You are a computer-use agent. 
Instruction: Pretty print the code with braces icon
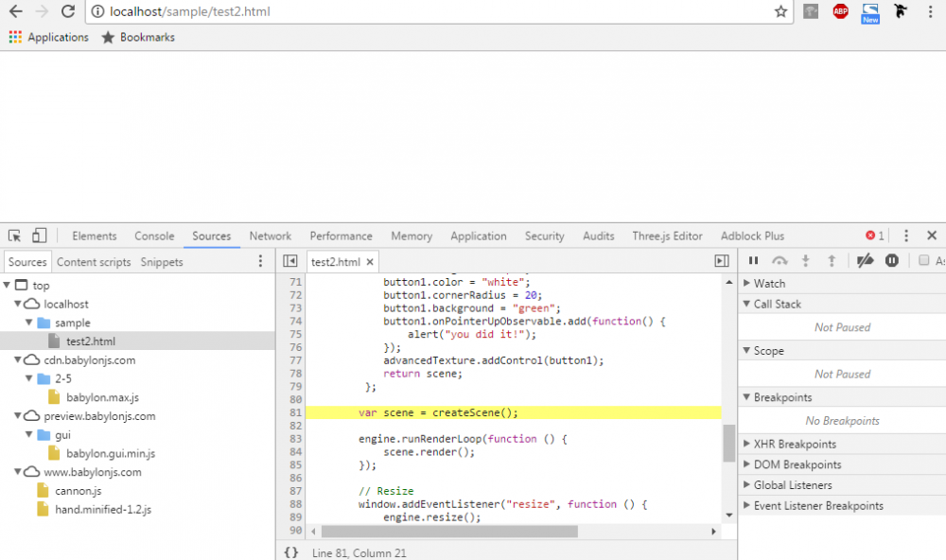click(291, 552)
